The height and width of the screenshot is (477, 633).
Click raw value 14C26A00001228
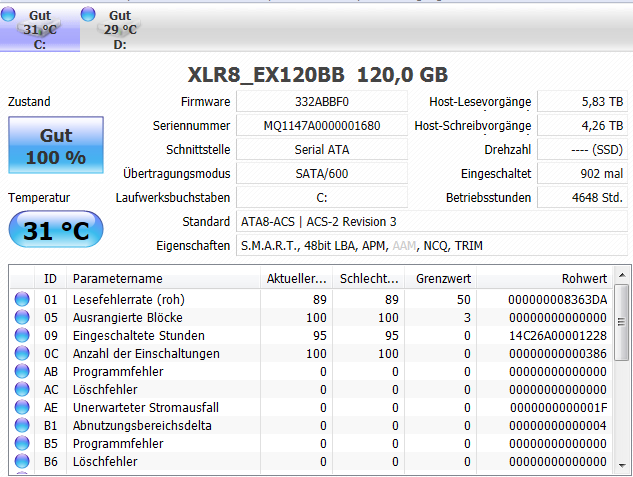coord(558,336)
